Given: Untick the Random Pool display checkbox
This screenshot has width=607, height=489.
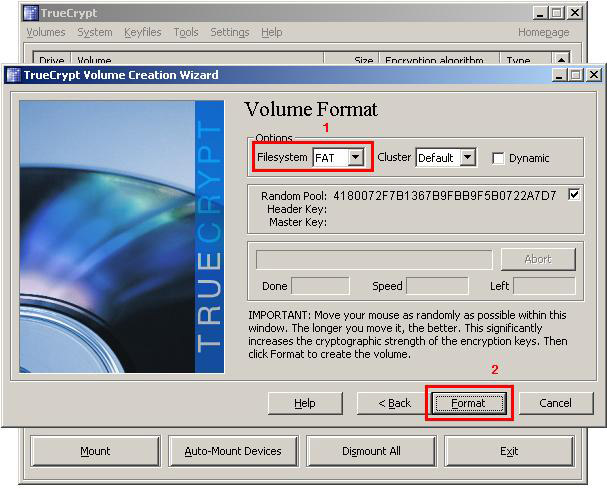Looking at the screenshot, I should (x=574, y=194).
